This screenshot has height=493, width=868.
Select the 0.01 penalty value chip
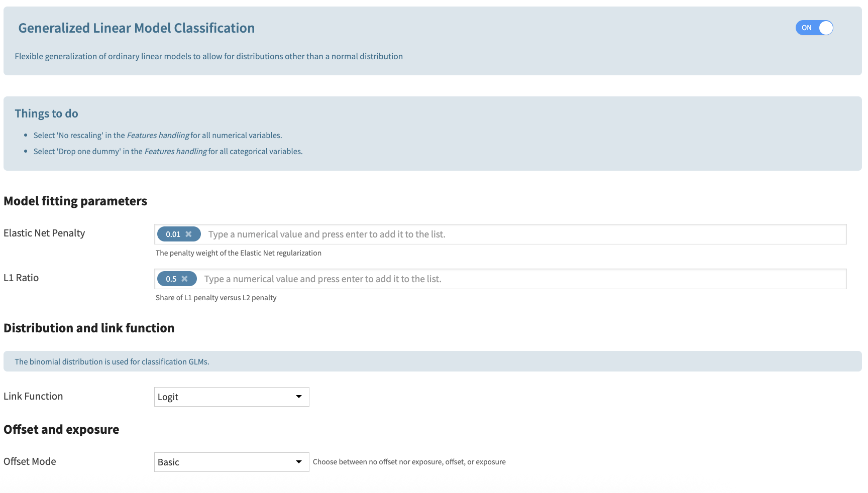[x=173, y=234]
